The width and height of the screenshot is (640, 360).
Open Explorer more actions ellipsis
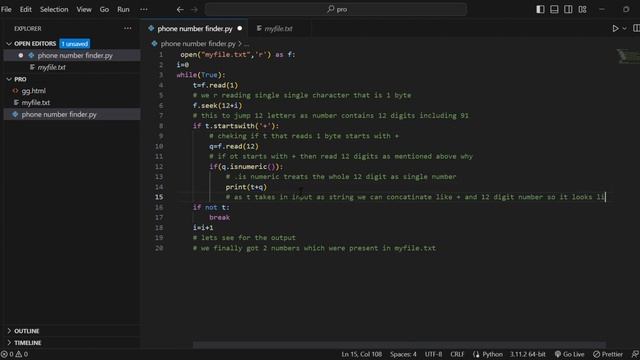(127, 28)
